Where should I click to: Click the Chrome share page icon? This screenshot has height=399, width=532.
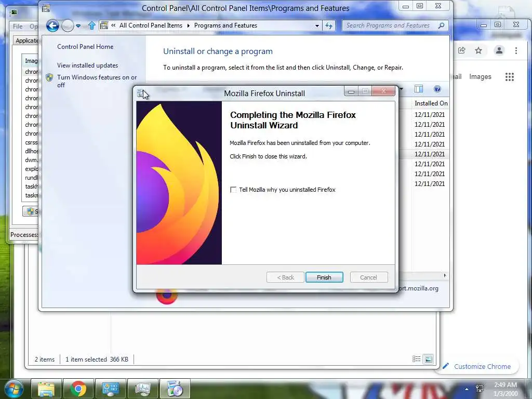click(x=461, y=50)
